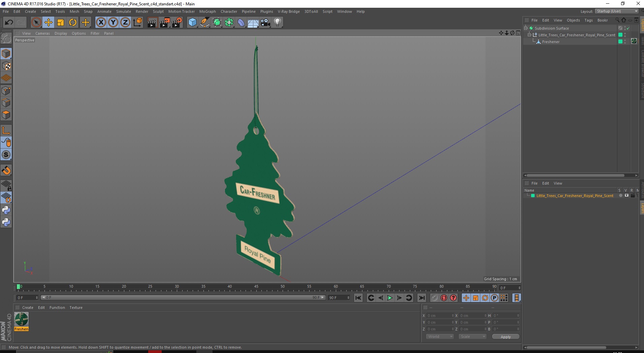Open the Array modeling objects icon
Screen dimensions: 644x353
click(229, 23)
